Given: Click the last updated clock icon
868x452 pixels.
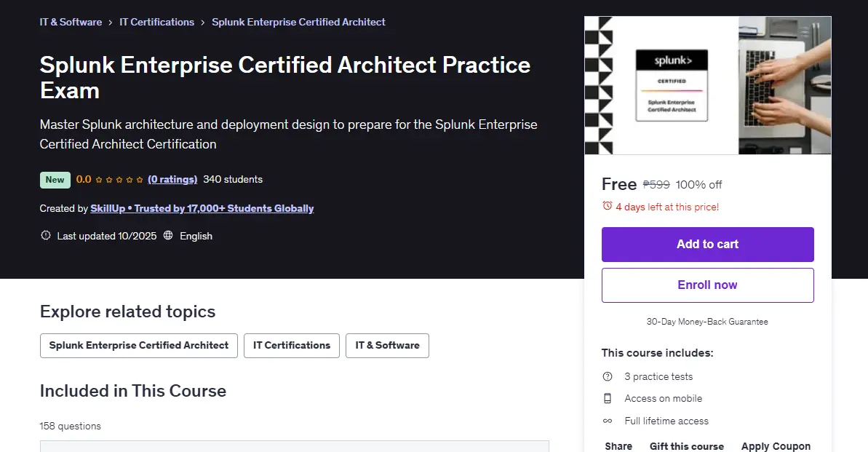Looking at the screenshot, I should pyautogui.click(x=45, y=235).
